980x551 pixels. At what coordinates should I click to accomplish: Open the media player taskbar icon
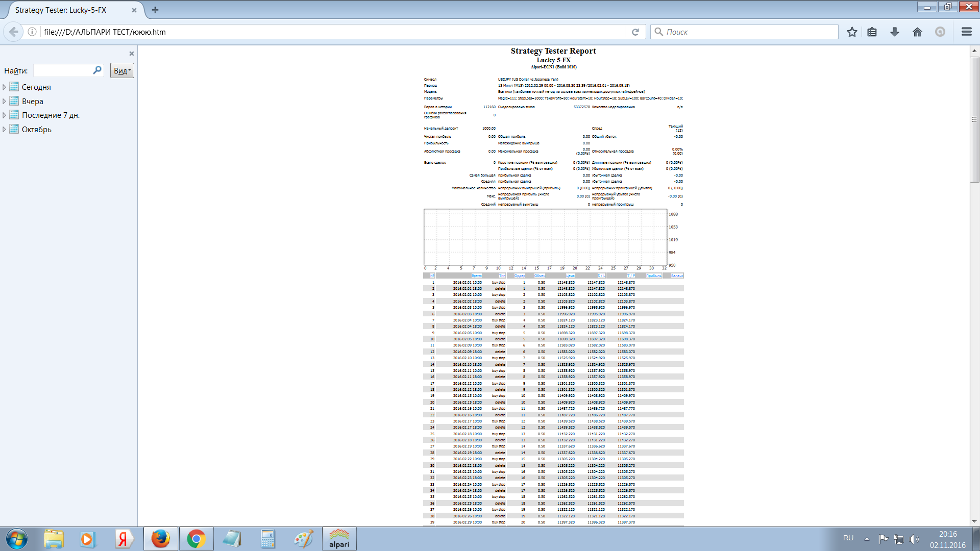[87, 539]
